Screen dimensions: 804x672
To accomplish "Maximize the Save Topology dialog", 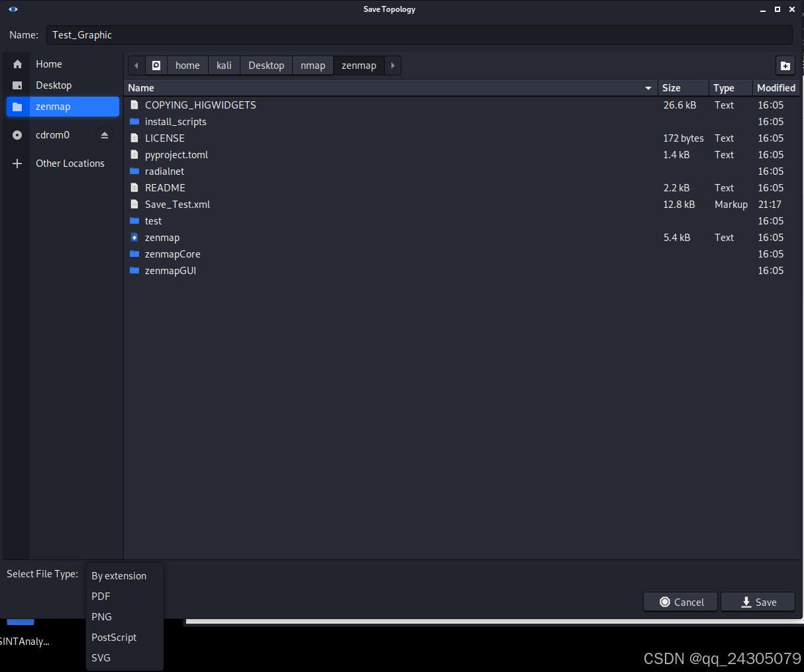I will tap(778, 9).
